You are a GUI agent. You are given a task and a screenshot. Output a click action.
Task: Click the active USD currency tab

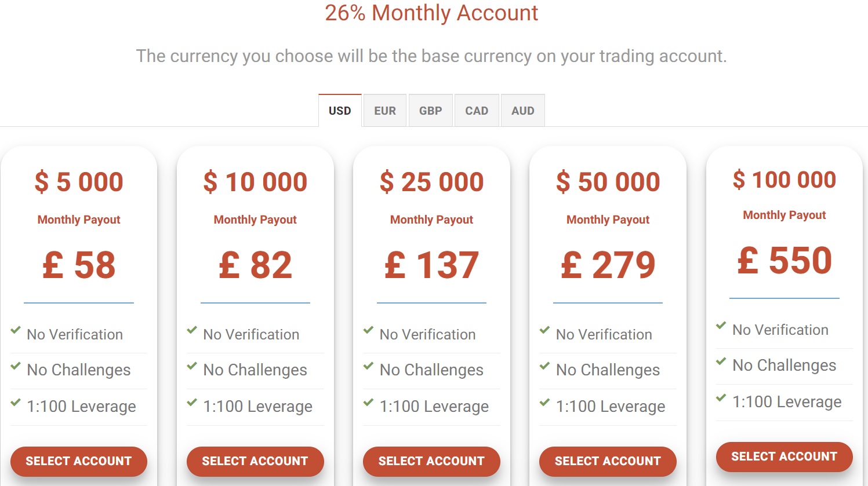[340, 111]
